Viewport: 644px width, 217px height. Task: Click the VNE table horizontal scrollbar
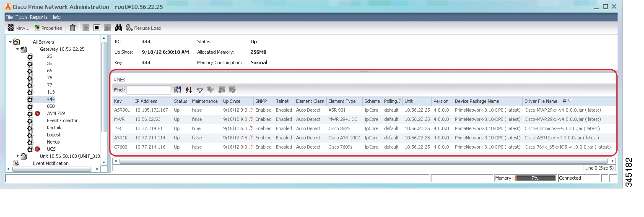[x=363, y=161]
